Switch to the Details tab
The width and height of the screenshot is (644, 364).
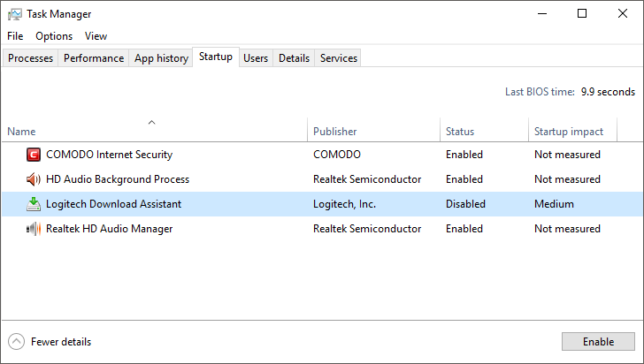coord(294,58)
